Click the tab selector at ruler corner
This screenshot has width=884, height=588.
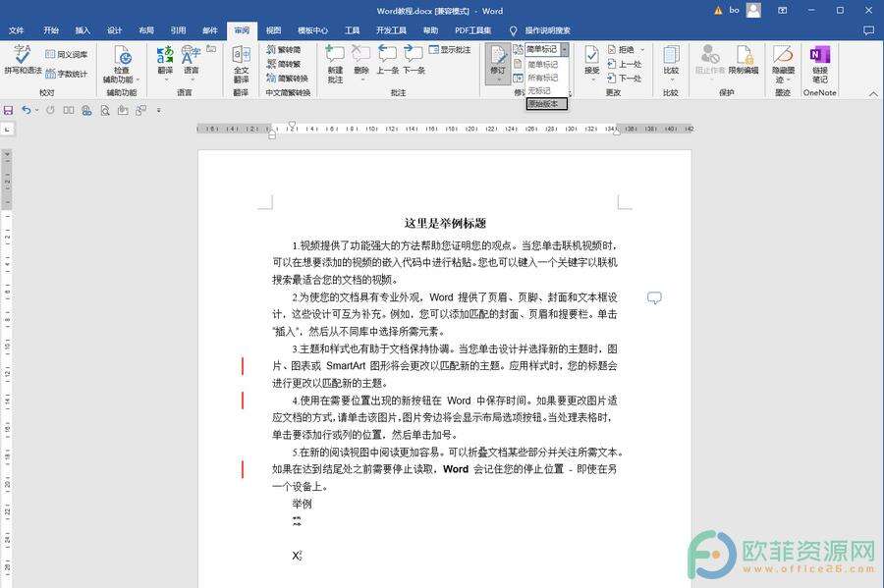7,129
